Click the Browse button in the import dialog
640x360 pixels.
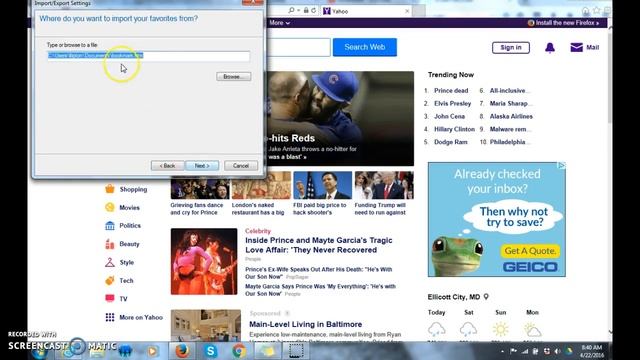[x=233, y=76]
